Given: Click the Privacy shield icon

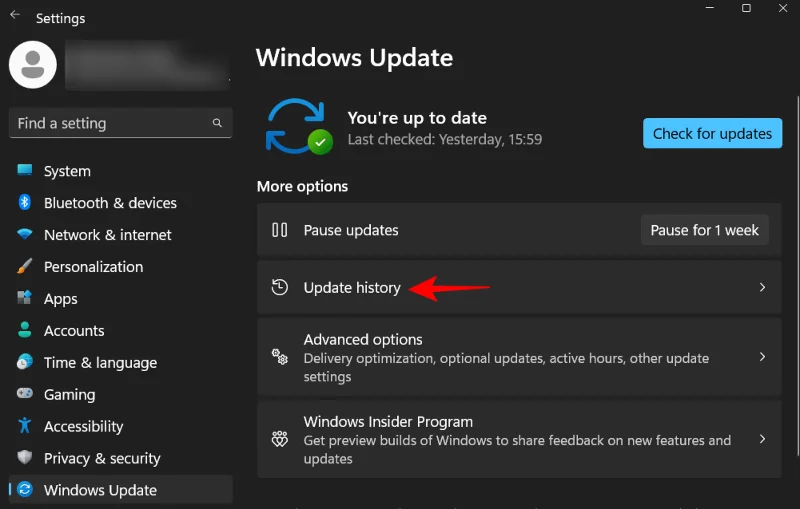Looking at the screenshot, I should tap(24, 457).
